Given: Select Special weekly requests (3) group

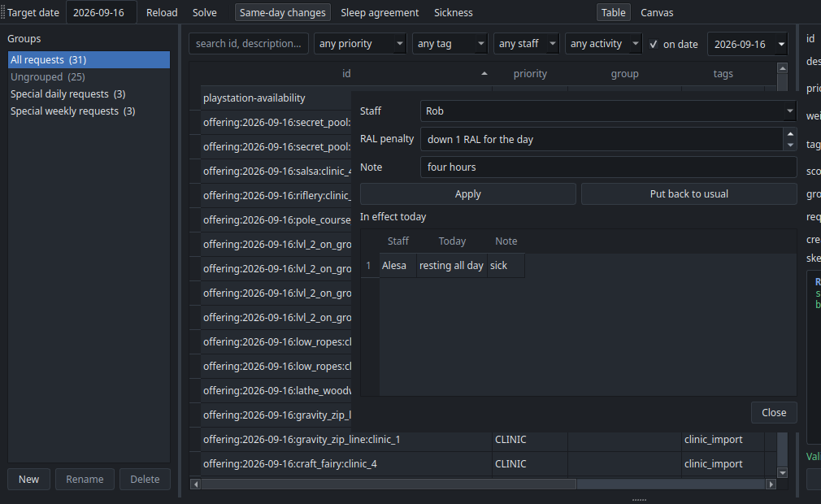Looking at the screenshot, I should 89,111.
